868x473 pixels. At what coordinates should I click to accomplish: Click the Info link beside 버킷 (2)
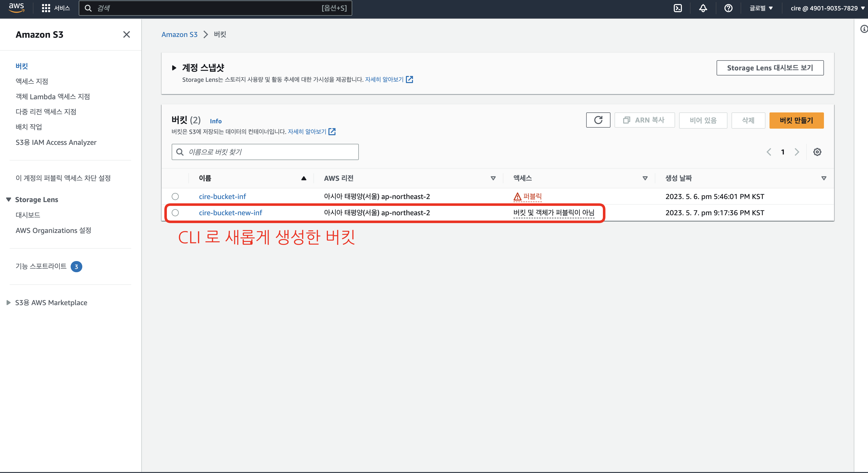(216, 121)
